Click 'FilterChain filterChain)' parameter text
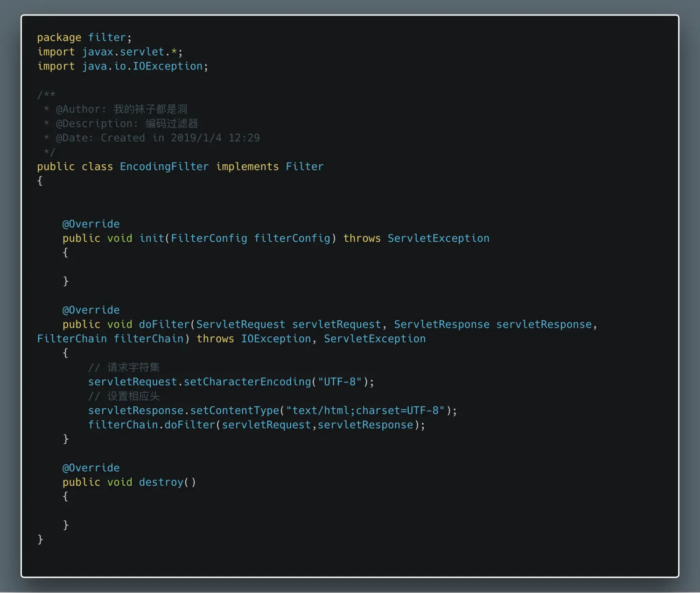 tap(113, 339)
